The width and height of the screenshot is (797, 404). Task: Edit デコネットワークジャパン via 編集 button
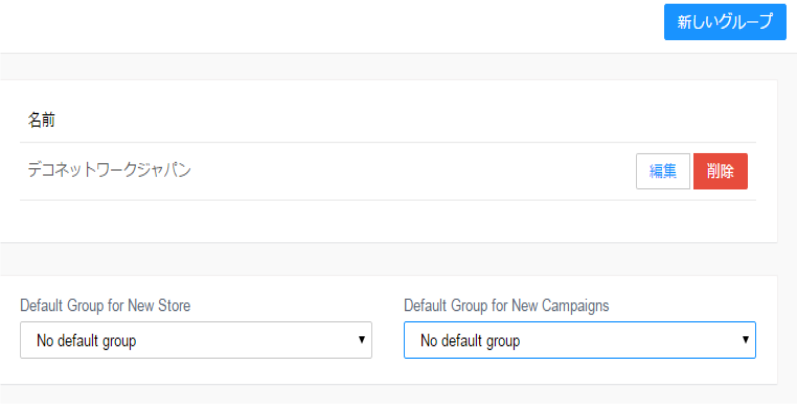pos(663,171)
